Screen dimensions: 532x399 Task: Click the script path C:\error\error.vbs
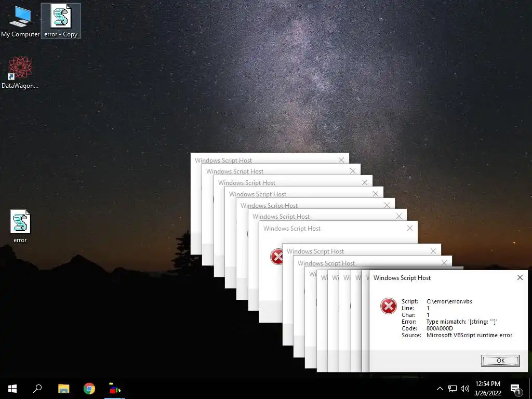[x=449, y=301]
